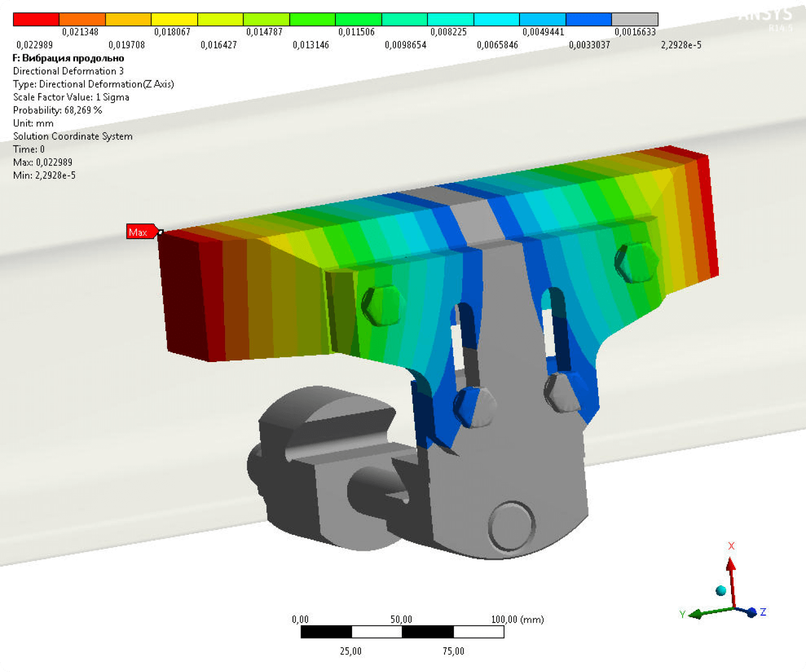The height and width of the screenshot is (672, 806).
Task: Click legend value 0,014787
Action: (x=264, y=32)
